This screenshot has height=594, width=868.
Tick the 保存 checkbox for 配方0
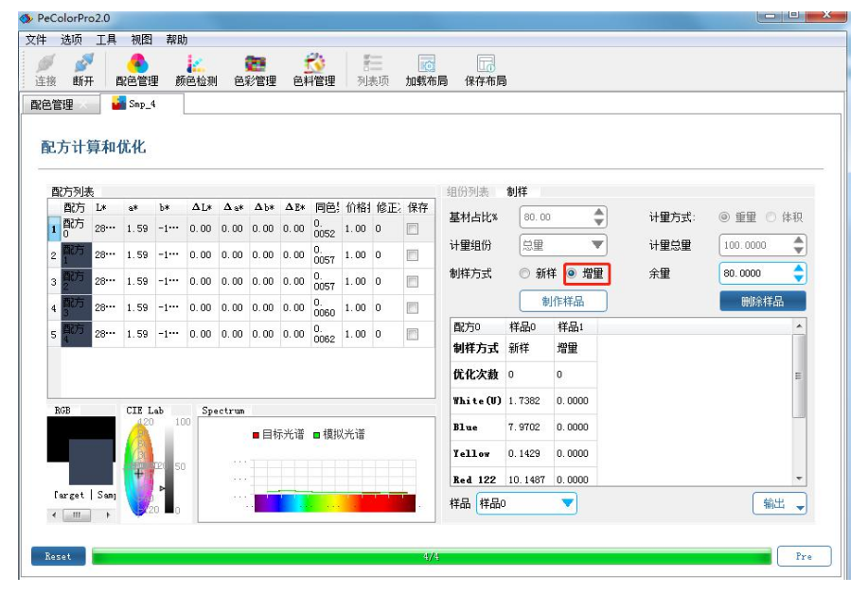[413, 228]
